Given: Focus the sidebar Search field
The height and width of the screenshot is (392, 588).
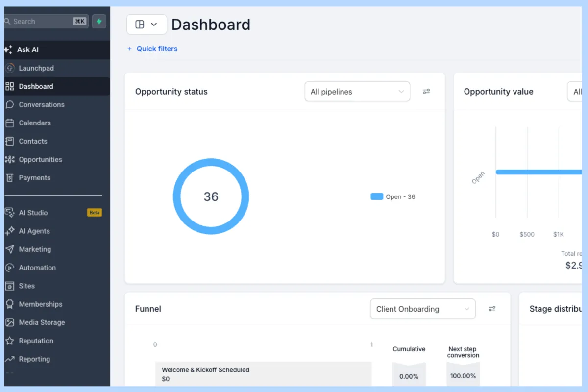Looking at the screenshot, I should (47, 22).
